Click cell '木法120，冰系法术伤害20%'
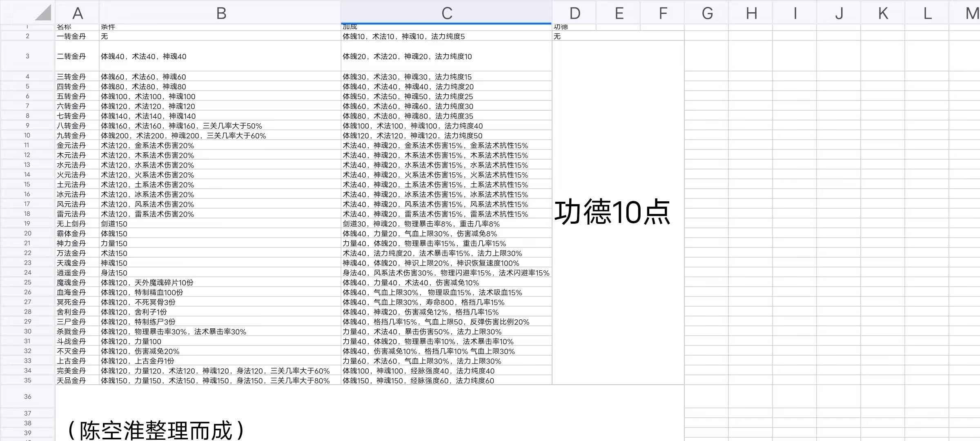Image resolution: width=980 pixels, height=441 pixels. [220, 194]
